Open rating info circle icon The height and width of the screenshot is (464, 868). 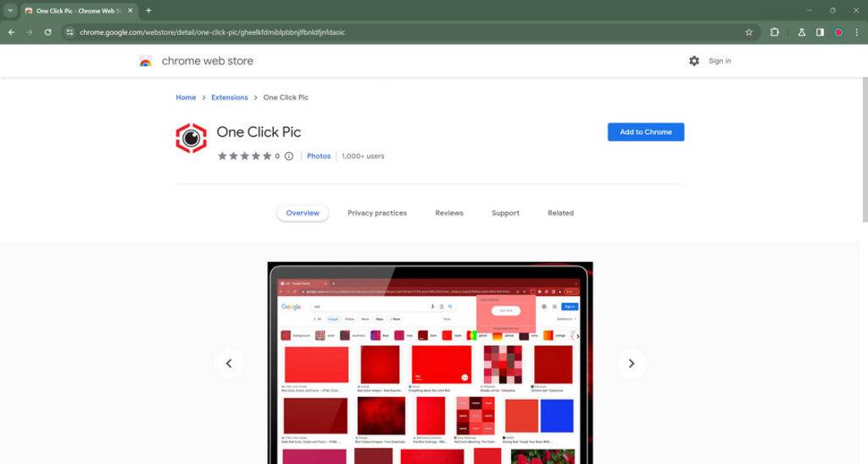pyautogui.click(x=289, y=156)
